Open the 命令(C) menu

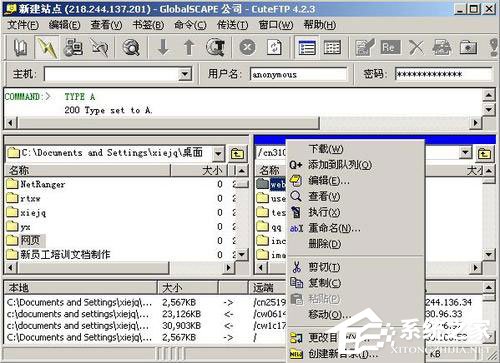[x=190, y=25]
